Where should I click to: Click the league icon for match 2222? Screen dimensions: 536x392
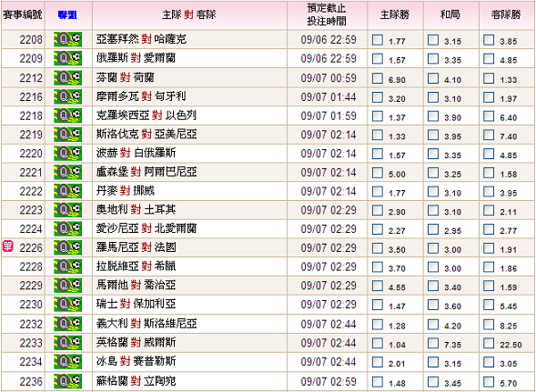coord(67,191)
